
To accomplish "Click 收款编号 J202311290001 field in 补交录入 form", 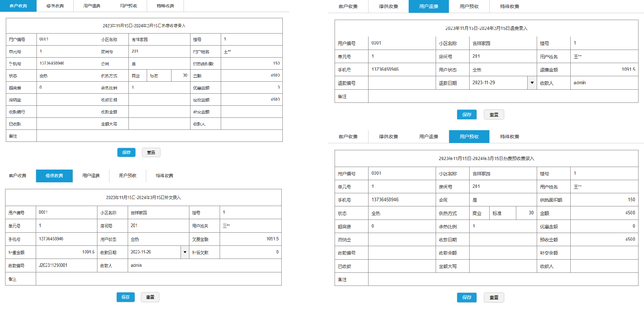I will (x=66, y=265).
